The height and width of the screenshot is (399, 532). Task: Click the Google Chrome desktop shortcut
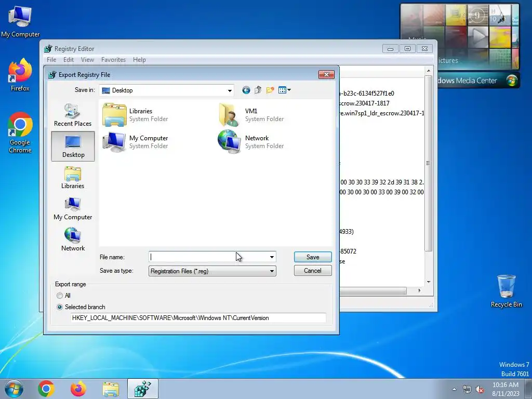click(20, 133)
